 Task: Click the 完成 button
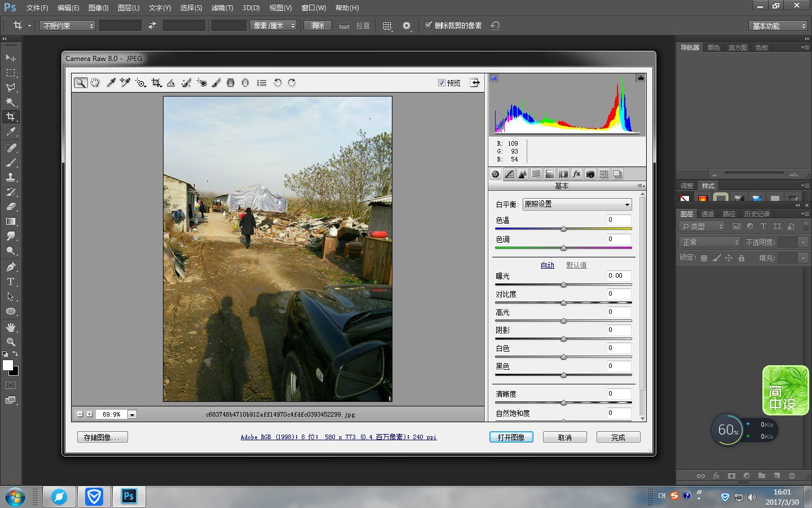click(x=619, y=437)
